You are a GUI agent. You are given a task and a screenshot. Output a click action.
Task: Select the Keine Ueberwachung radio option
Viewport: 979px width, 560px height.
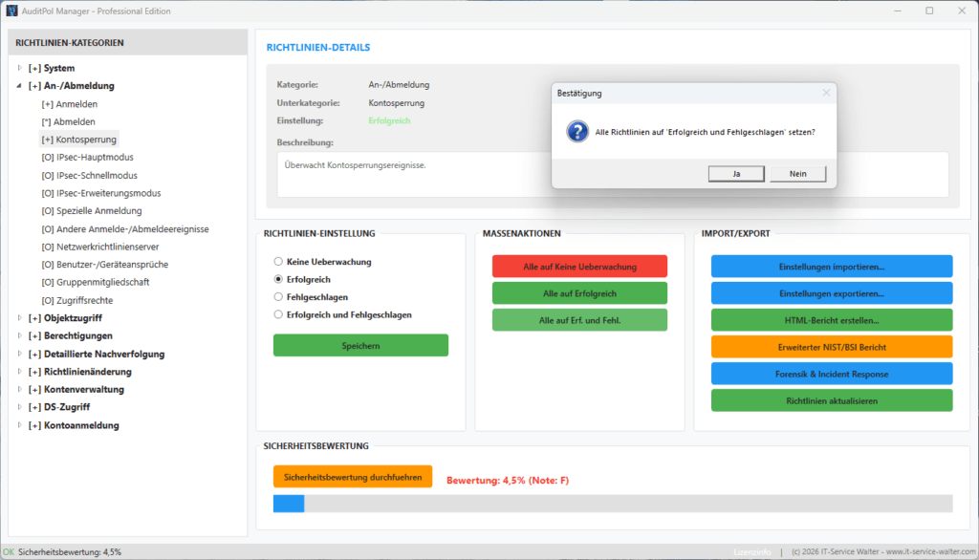coord(278,261)
